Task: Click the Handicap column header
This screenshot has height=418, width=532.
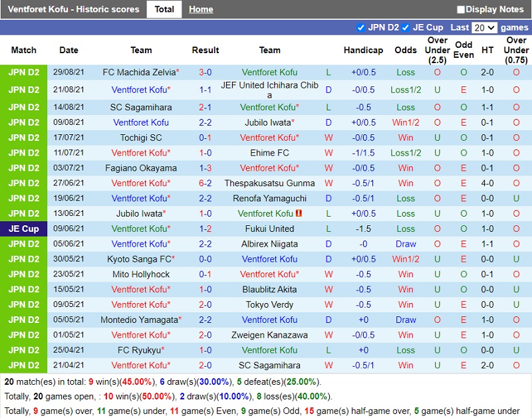Action: pyautogui.click(x=363, y=50)
